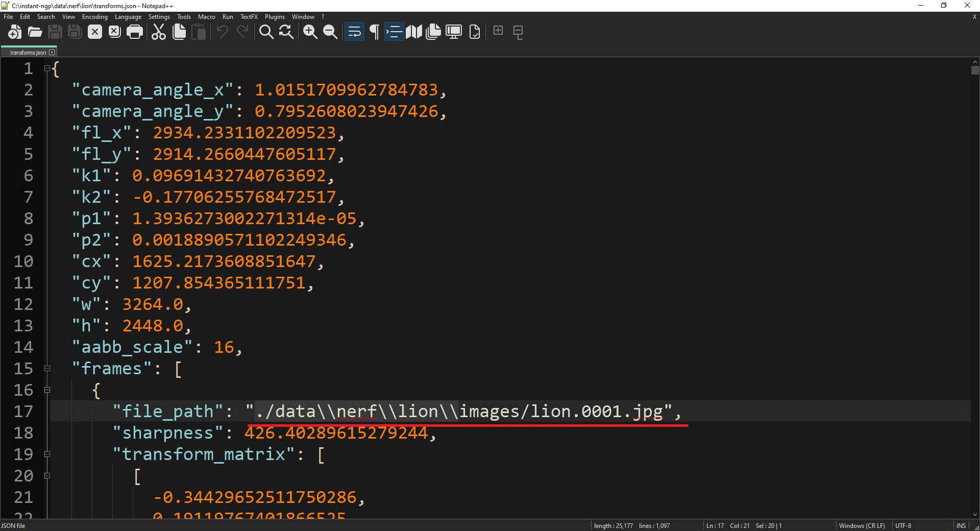Create a new file with toolbar icon
Image resolution: width=980 pixels, height=531 pixels.
coord(15,32)
